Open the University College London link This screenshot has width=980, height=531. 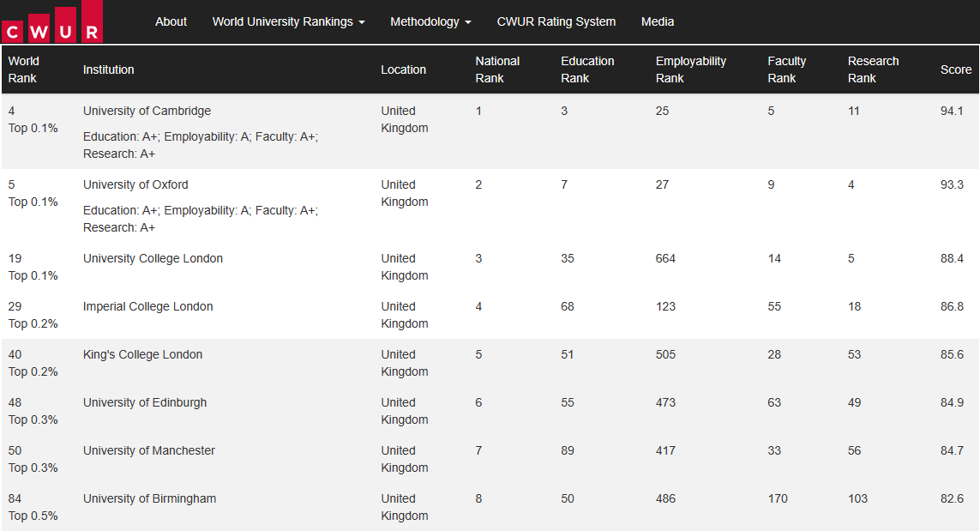click(153, 258)
